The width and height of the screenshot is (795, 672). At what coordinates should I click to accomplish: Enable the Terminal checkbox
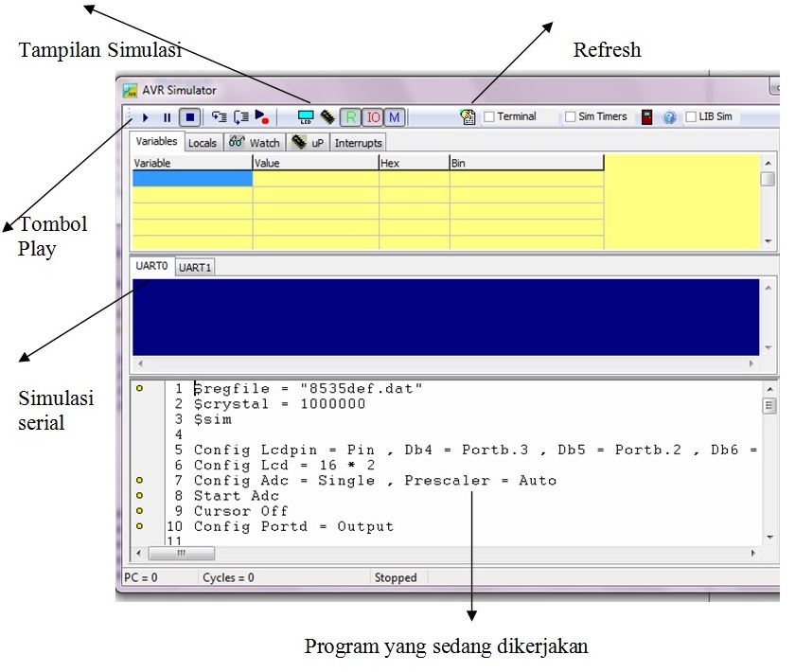(x=491, y=116)
